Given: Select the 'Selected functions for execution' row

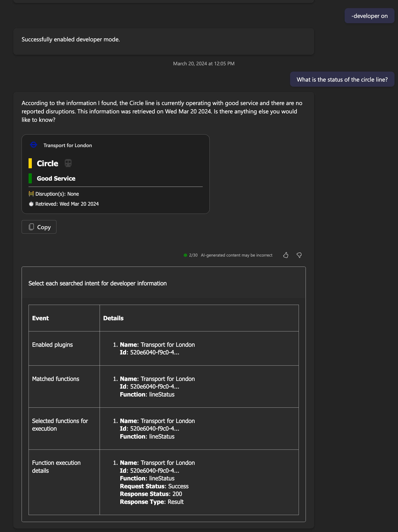Looking at the screenshot, I should (x=163, y=428).
